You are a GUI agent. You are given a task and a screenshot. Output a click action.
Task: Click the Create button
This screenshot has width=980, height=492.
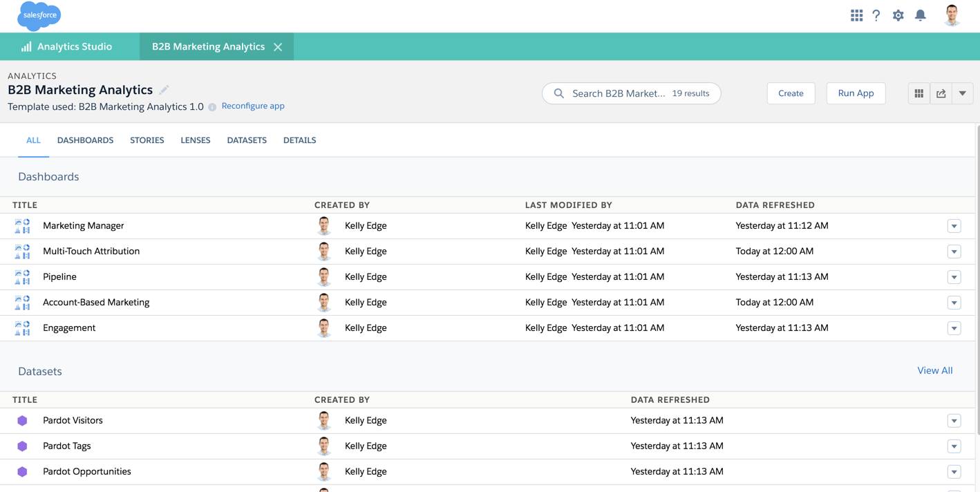click(791, 93)
